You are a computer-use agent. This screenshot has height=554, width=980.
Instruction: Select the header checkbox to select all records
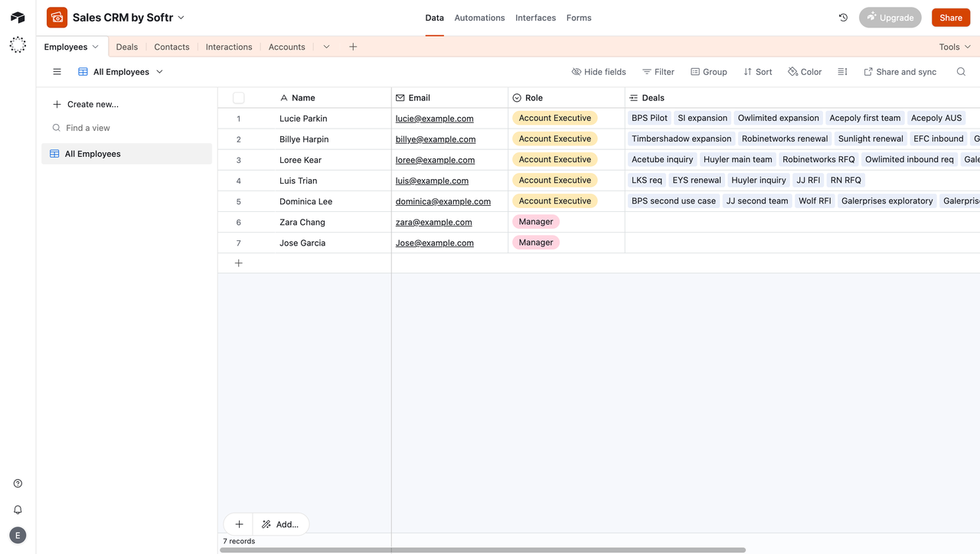click(238, 97)
